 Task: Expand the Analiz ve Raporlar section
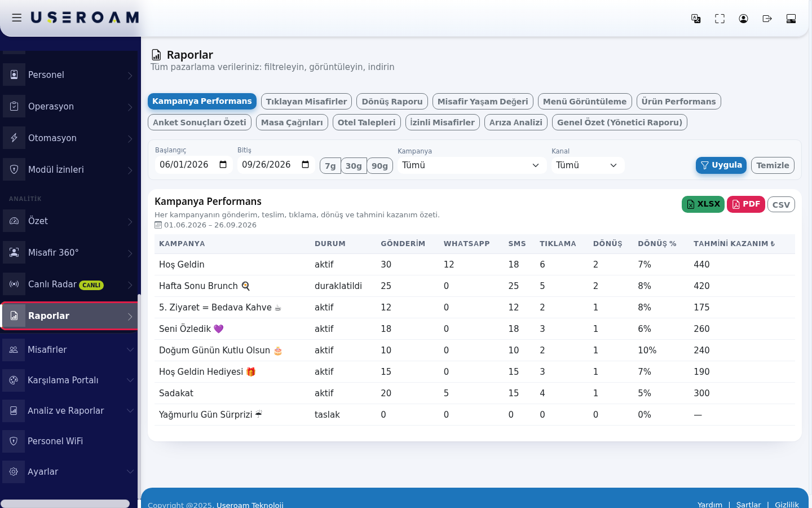130,410
